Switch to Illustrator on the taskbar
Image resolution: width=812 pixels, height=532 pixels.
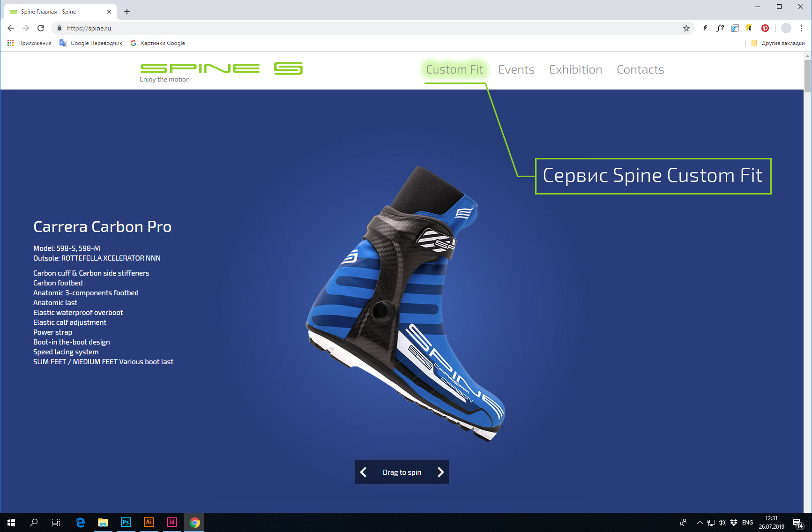pyautogui.click(x=149, y=522)
